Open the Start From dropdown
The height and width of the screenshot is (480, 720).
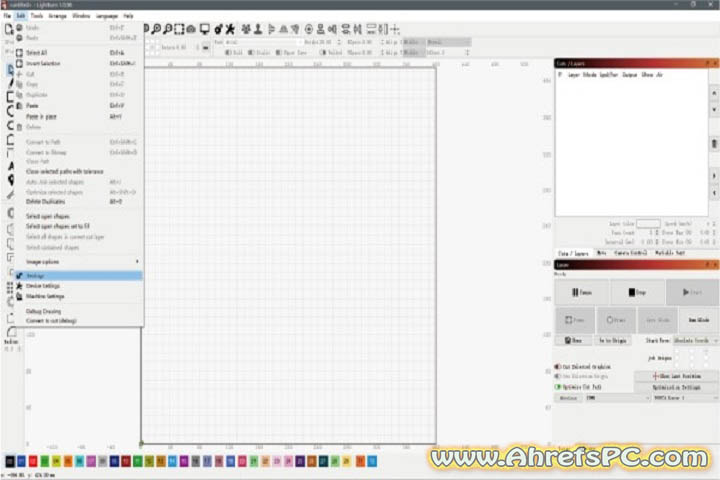click(695, 340)
